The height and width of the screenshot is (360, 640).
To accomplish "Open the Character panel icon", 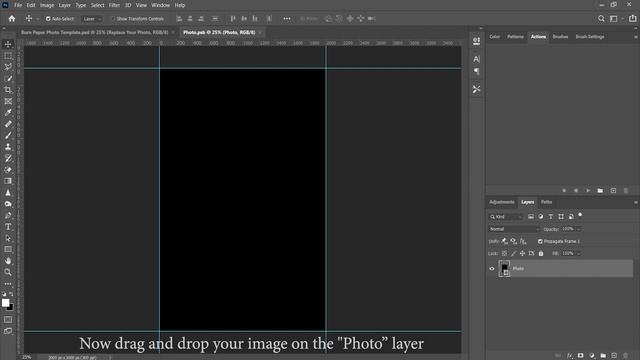I will (476, 59).
